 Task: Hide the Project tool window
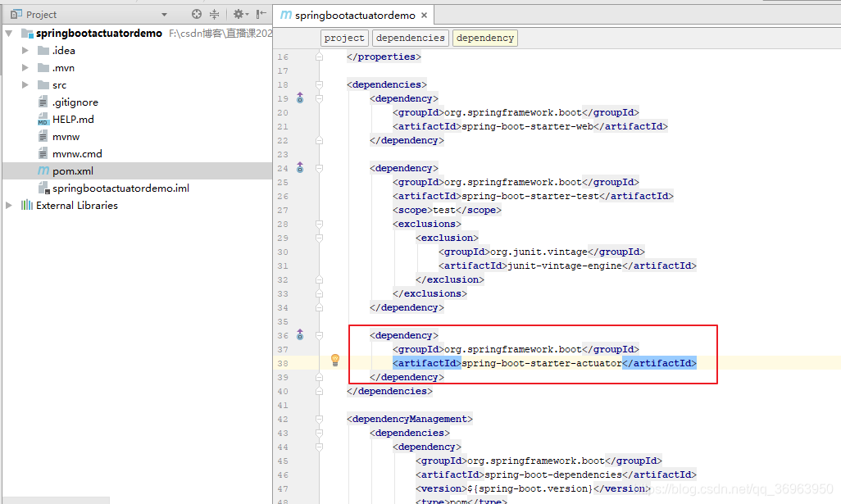261,15
